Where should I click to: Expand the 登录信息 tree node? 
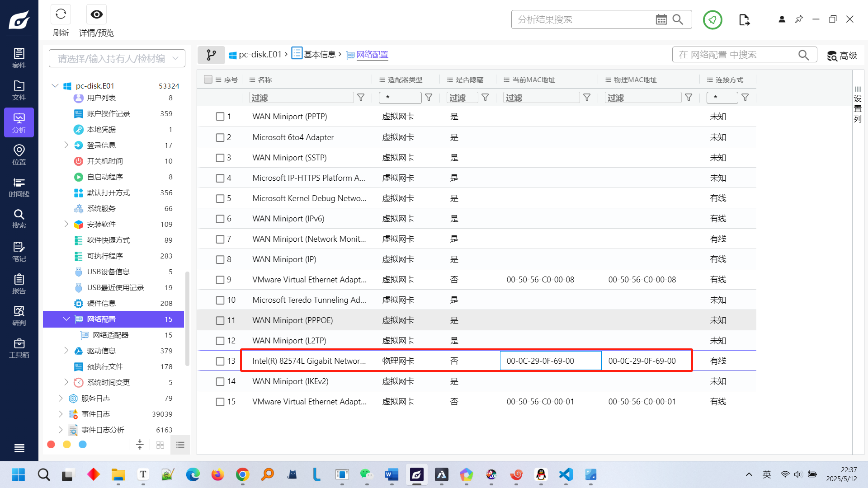[x=66, y=145]
